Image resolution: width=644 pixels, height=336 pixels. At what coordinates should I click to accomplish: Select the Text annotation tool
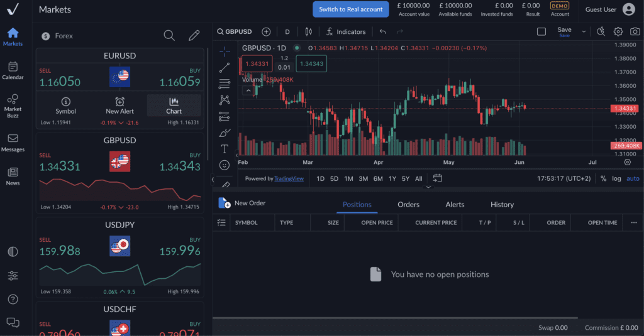click(x=225, y=149)
